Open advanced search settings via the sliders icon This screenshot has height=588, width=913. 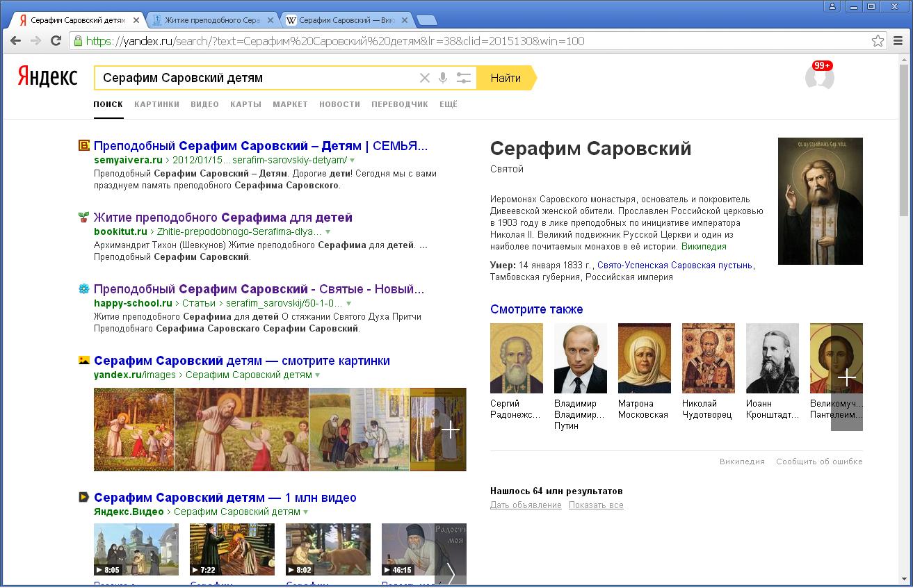[463, 78]
